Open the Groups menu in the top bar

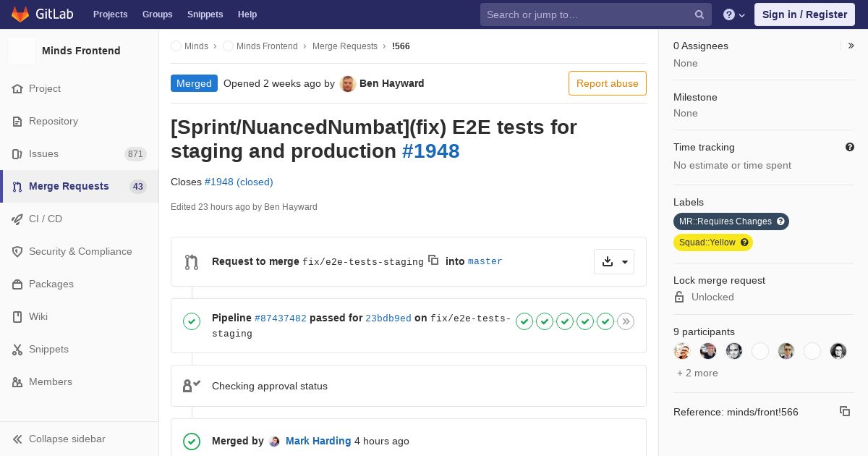coord(157,14)
